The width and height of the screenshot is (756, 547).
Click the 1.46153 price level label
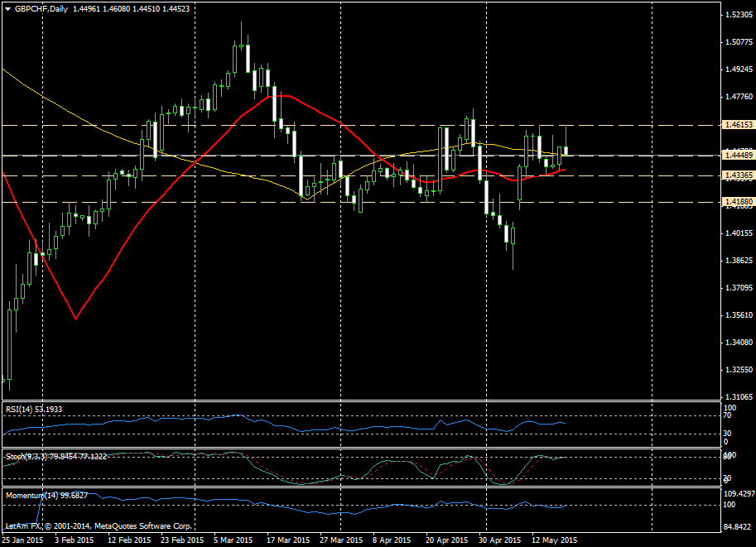click(736, 125)
